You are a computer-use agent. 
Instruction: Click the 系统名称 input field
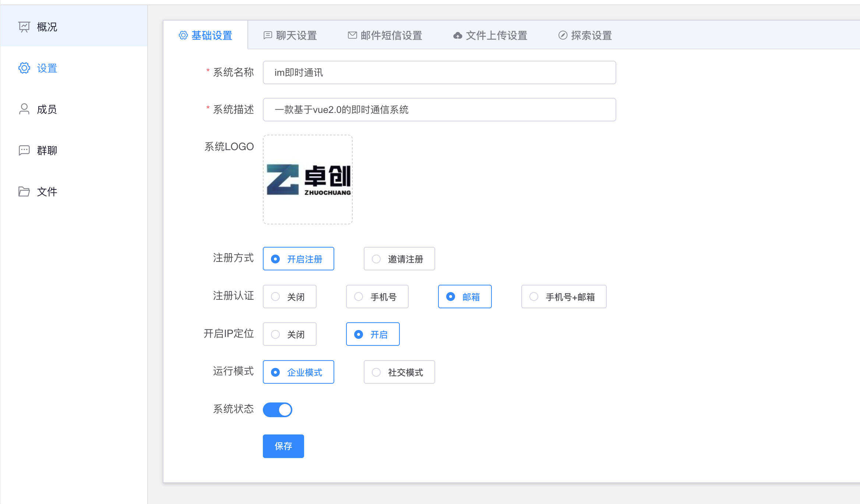click(439, 72)
